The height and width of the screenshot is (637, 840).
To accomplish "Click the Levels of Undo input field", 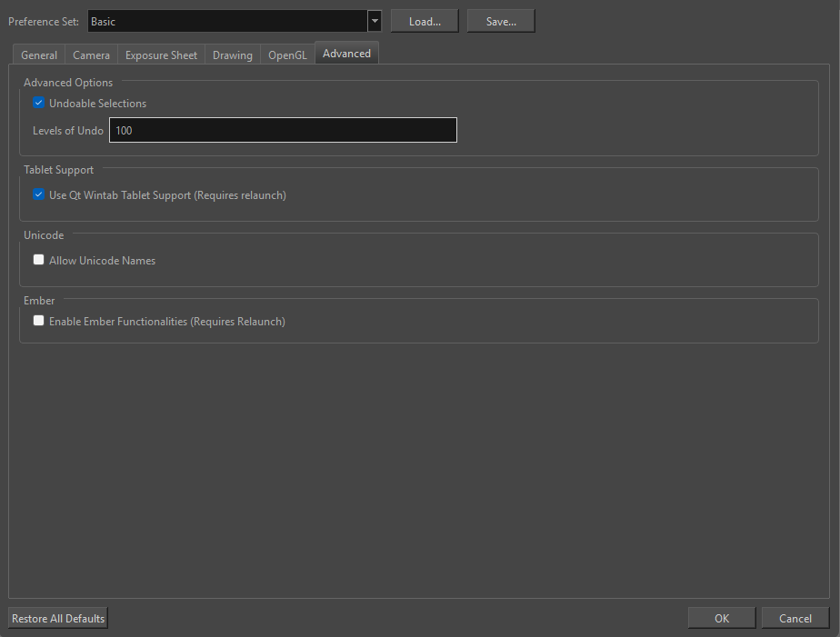I will 283,131.
